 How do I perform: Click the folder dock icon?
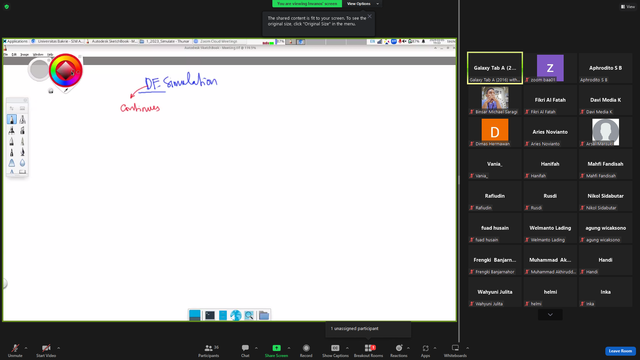tap(264, 315)
